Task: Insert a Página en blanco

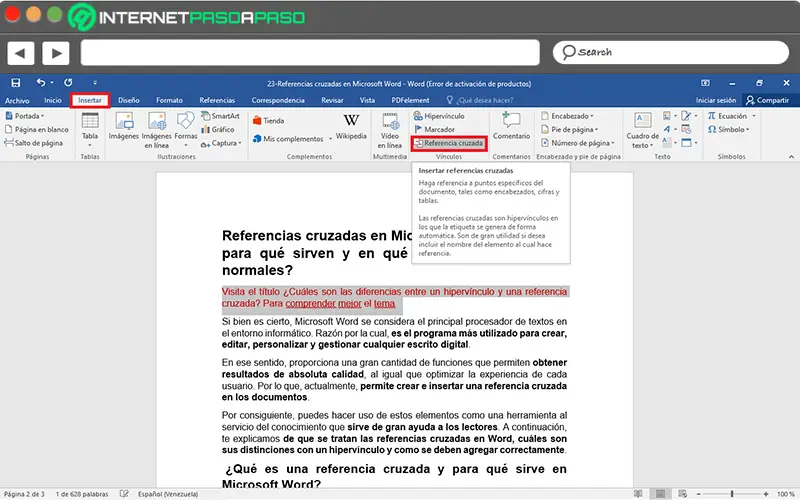Action: tap(36, 130)
